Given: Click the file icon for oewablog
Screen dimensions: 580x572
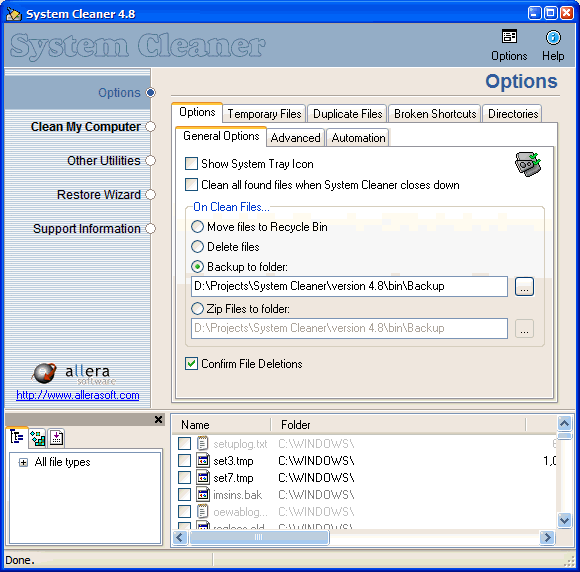Looking at the screenshot, I should (203, 512).
